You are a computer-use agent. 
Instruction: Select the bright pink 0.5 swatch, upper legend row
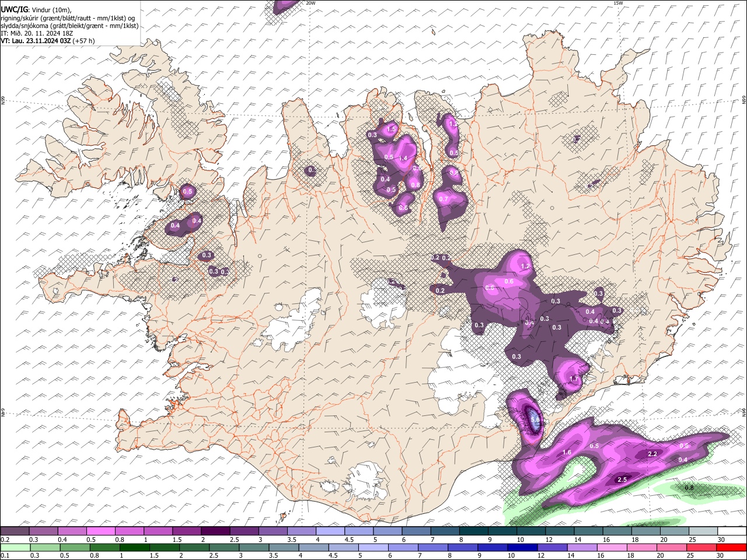pyautogui.click(x=100, y=531)
